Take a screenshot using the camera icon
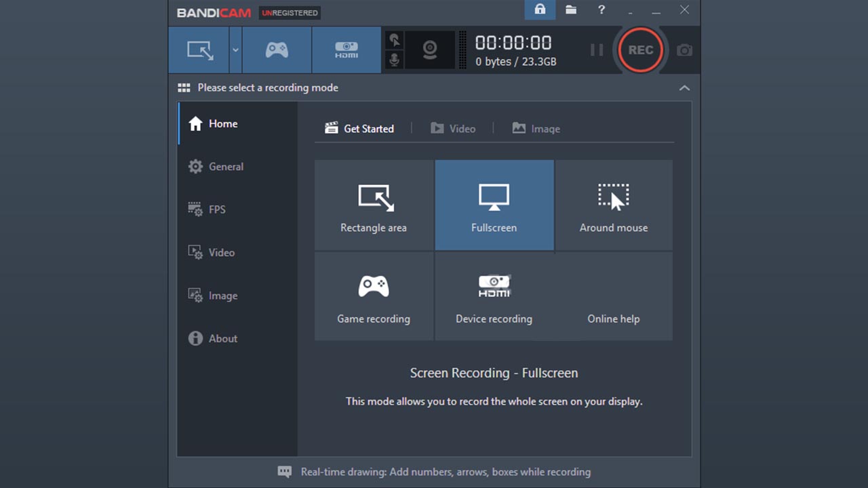The width and height of the screenshot is (868, 488). pyautogui.click(x=684, y=49)
